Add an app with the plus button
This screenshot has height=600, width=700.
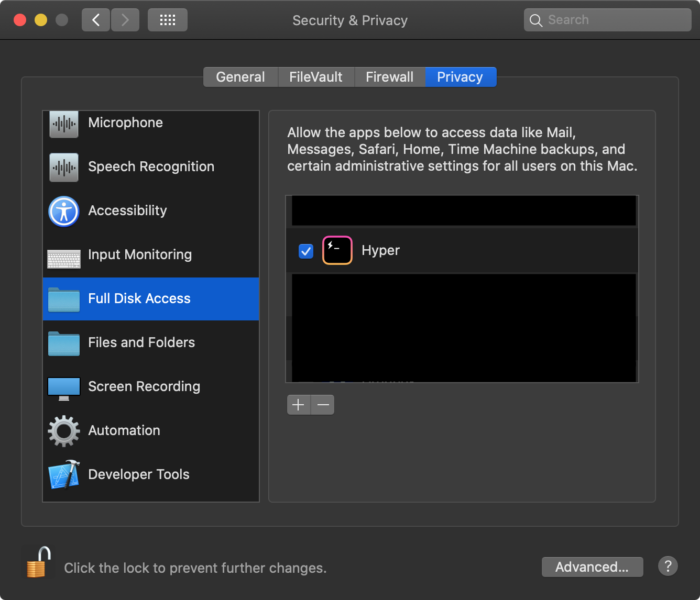tap(298, 404)
